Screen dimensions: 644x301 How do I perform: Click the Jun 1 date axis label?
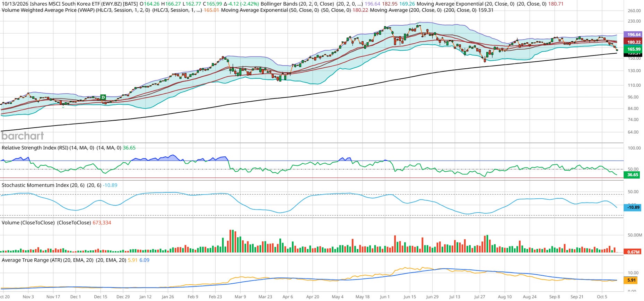click(385, 297)
